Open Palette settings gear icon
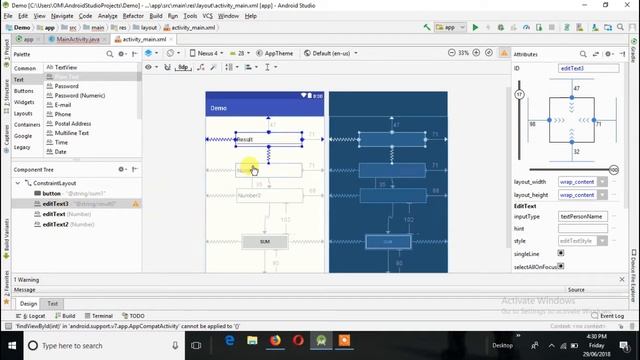Screen dimensions: 640x360 [121, 54]
